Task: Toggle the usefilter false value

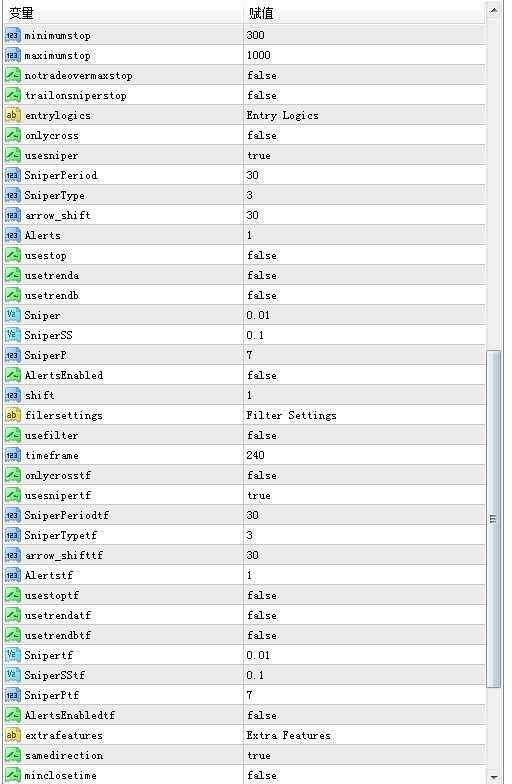Action: [x=364, y=436]
